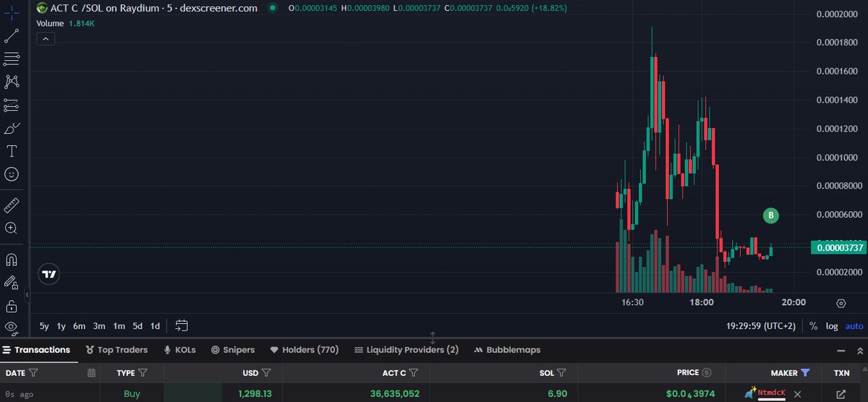The height and width of the screenshot is (402, 868).
Task: Filter by USD amount funnel
Action: point(266,373)
